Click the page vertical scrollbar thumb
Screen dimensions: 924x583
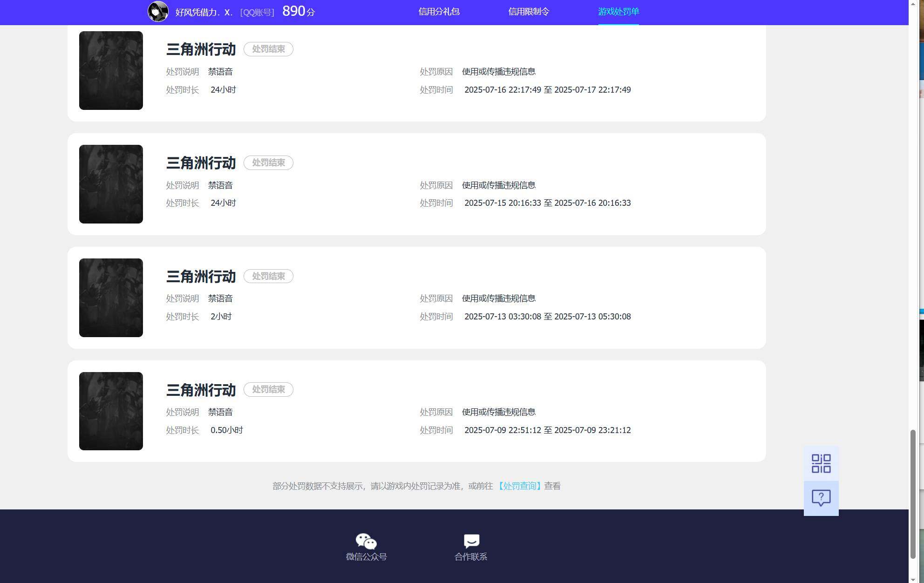(x=913, y=494)
